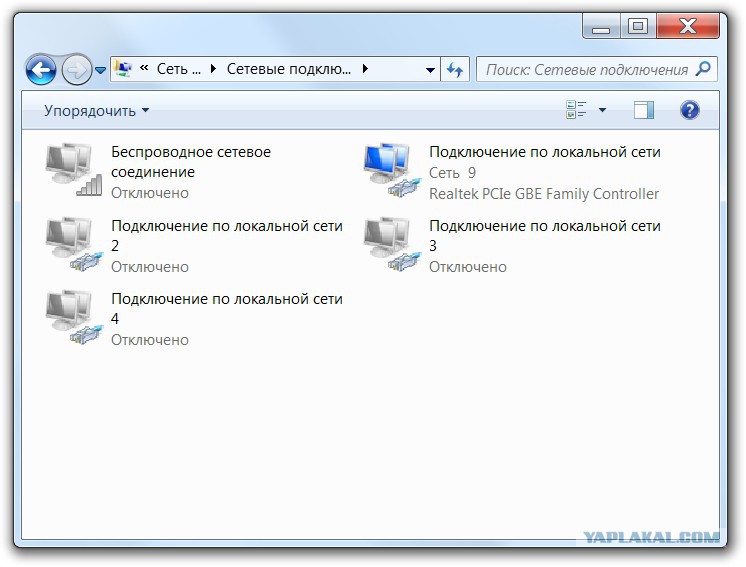The width and height of the screenshot is (746, 567).
Task: Click 'Отключено' under local connection 3
Action: [x=468, y=267]
